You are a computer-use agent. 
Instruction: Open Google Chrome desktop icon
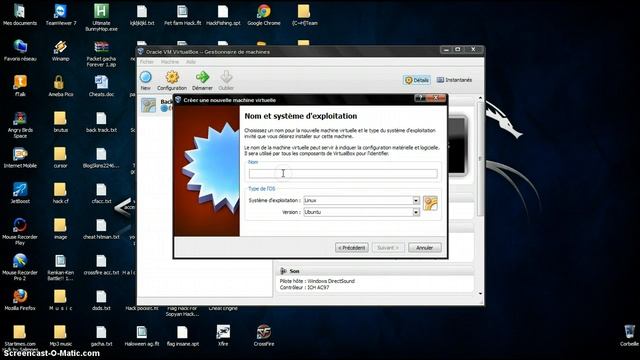[x=264, y=15]
